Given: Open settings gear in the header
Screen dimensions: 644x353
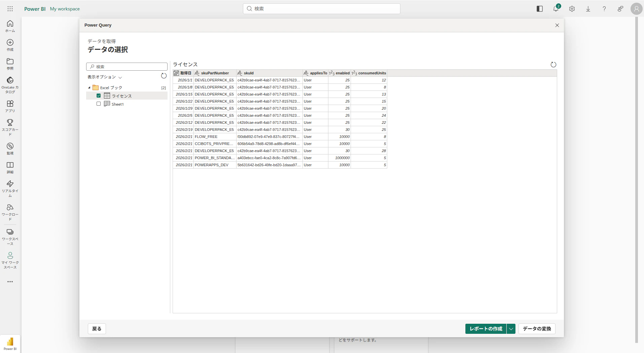Looking at the screenshot, I should [x=572, y=9].
